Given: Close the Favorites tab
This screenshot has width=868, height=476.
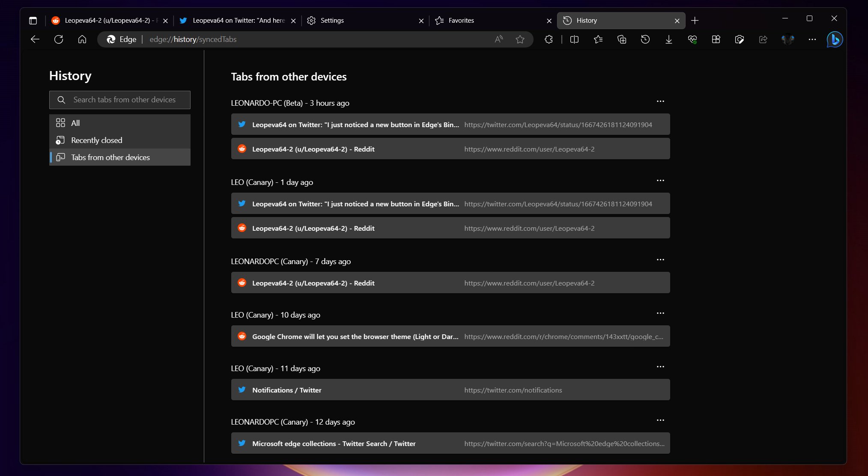Looking at the screenshot, I should [x=549, y=21].
